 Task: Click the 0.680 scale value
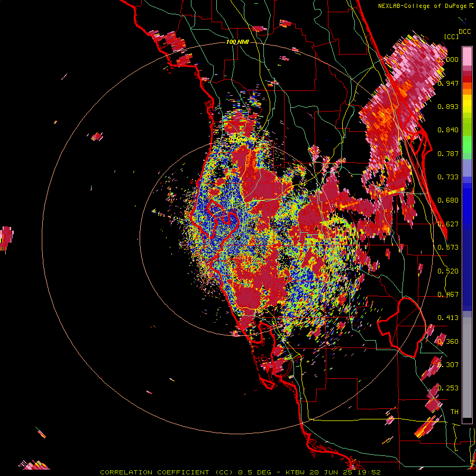448,200
